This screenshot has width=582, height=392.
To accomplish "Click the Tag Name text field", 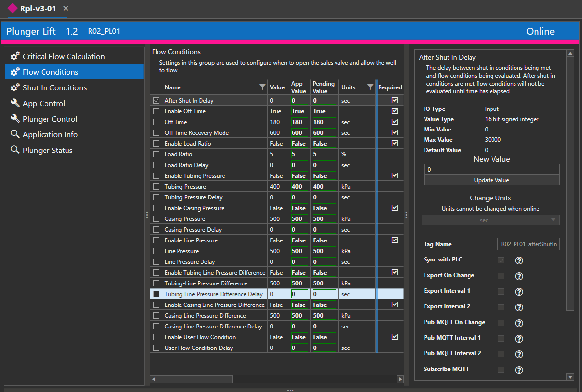I will click(528, 244).
